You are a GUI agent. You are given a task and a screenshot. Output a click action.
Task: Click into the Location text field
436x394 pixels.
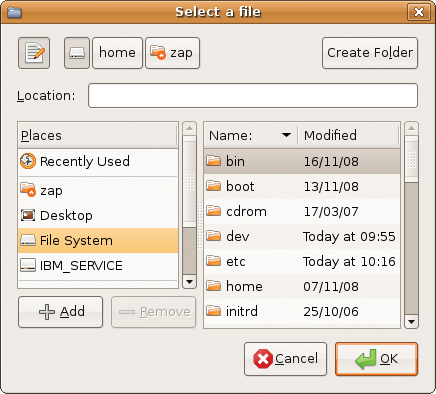click(253, 96)
